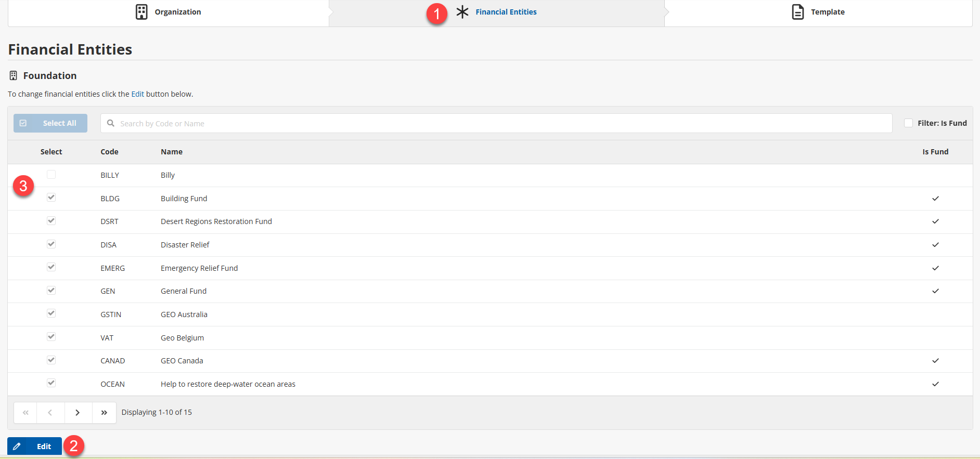Open the Template step tab

pyautogui.click(x=827, y=12)
